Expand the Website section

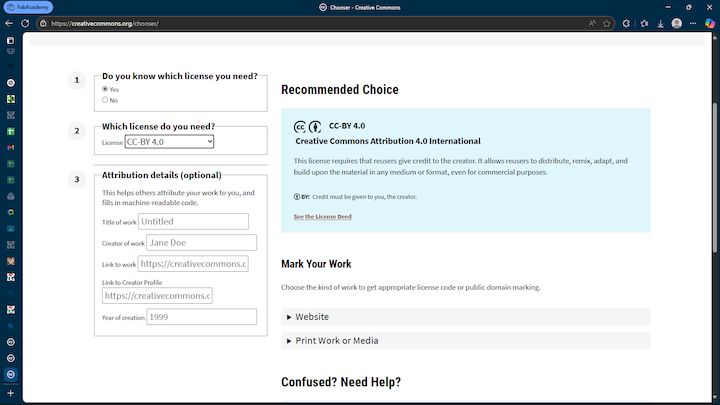click(x=466, y=317)
